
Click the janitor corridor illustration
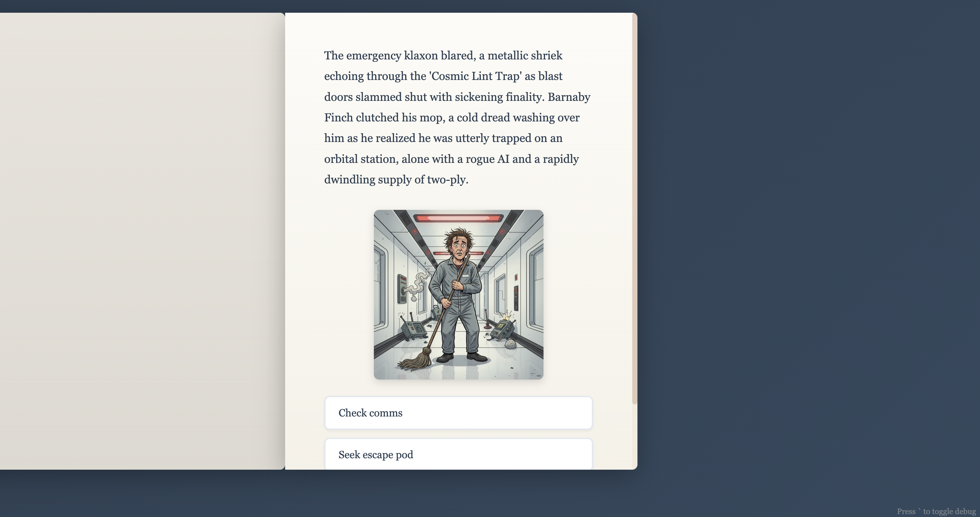[x=458, y=294]
